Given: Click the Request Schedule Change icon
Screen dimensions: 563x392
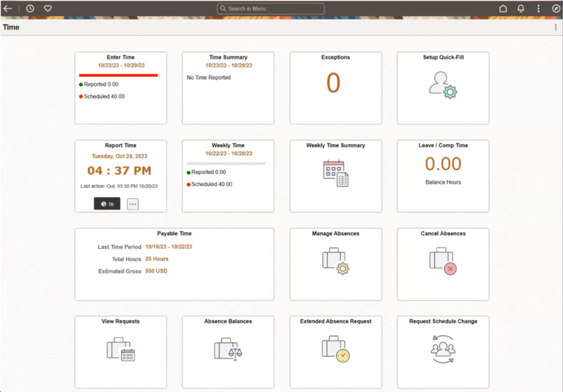Looking at the screenshot, I should [x=443, y=352].
